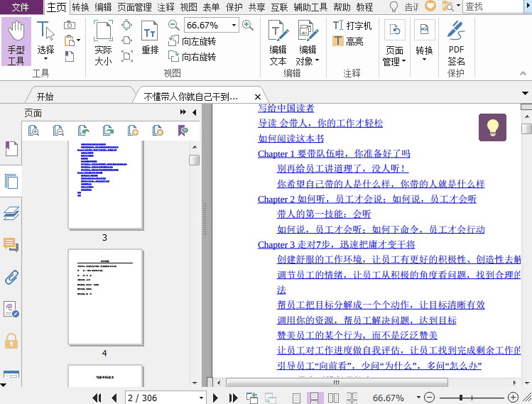The image size is (532, 404).
Task: Go to the next page
Action: 215,398
